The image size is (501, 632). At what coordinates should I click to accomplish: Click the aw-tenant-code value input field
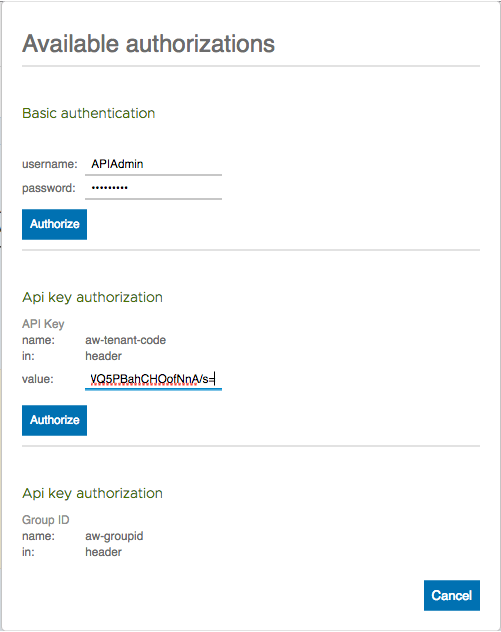153,379
